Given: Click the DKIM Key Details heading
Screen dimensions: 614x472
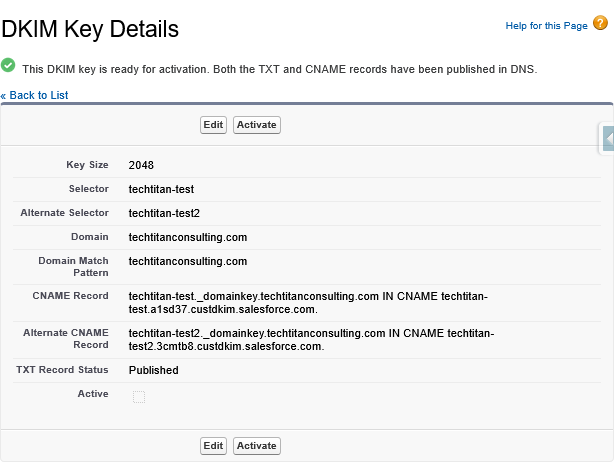Looking at the screenshot, I should click(90, 29).
